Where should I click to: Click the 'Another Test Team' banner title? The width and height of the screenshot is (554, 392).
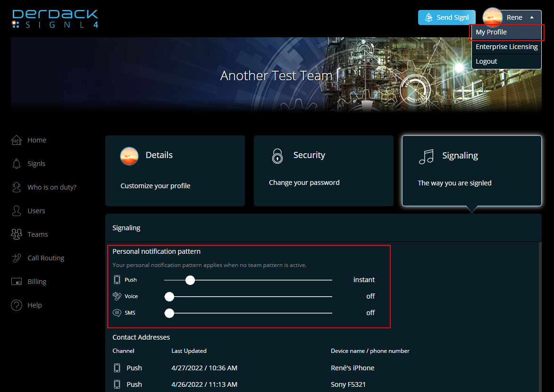(277, 75)
